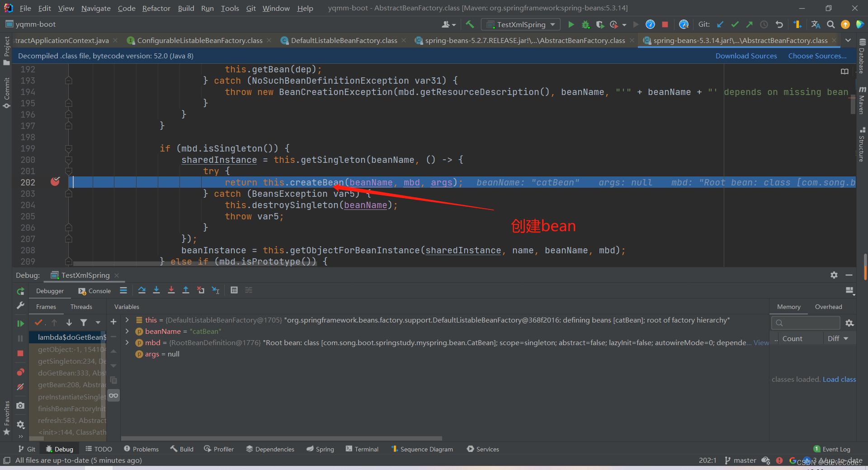Expand the beanName variable node
Screen dimensions: 868x470
(x=127, y=331)
